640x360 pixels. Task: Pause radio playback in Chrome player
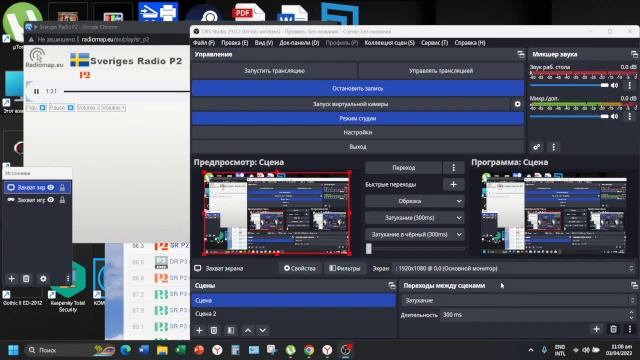[36, 91]
